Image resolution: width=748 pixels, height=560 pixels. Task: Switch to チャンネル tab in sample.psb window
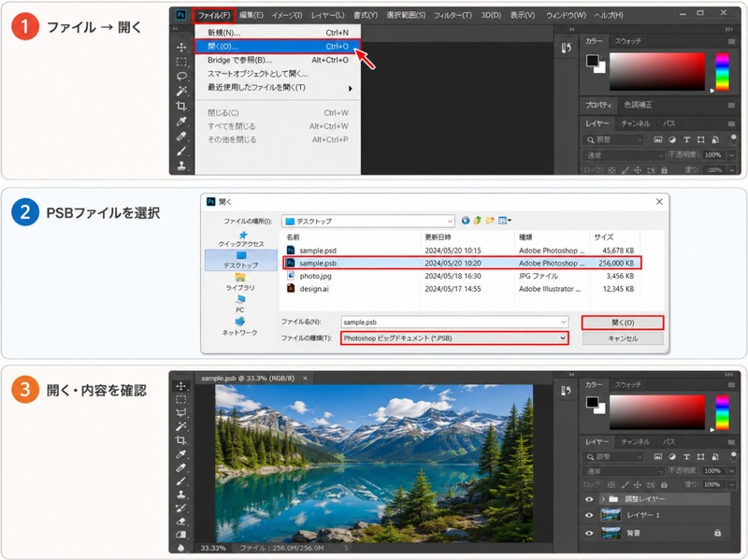(635, 442)
